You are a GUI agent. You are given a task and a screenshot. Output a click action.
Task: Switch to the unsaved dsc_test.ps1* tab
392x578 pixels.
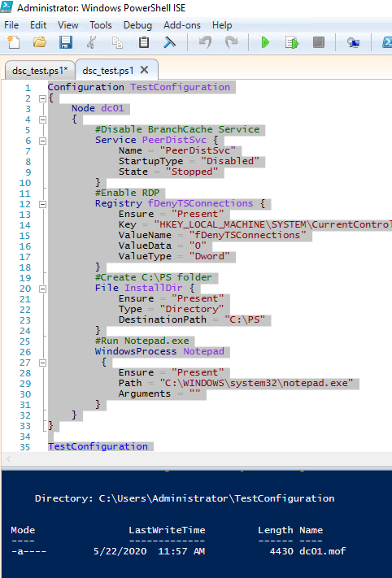click(40, 71)
